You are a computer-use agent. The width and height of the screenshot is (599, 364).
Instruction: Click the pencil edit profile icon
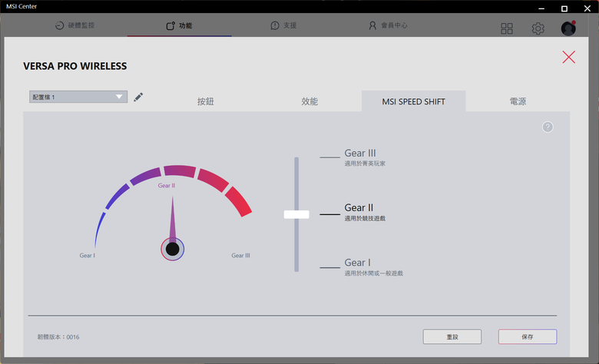[138, 97]
